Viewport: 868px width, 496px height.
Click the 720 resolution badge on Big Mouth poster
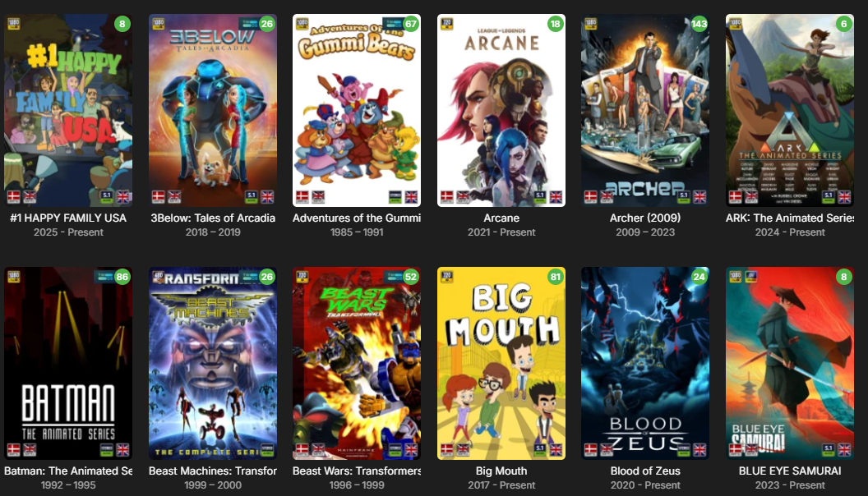point(446,276)
